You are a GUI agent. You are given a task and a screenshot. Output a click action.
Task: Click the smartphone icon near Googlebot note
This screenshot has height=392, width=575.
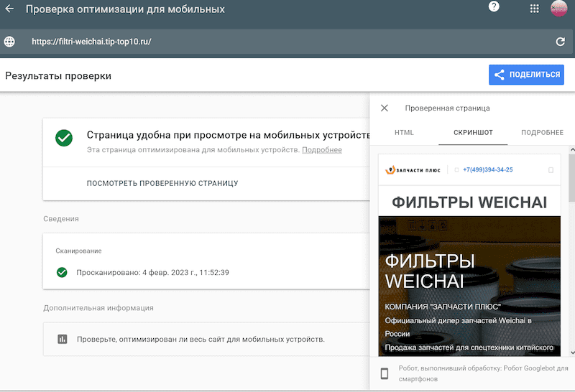[385, 373]
